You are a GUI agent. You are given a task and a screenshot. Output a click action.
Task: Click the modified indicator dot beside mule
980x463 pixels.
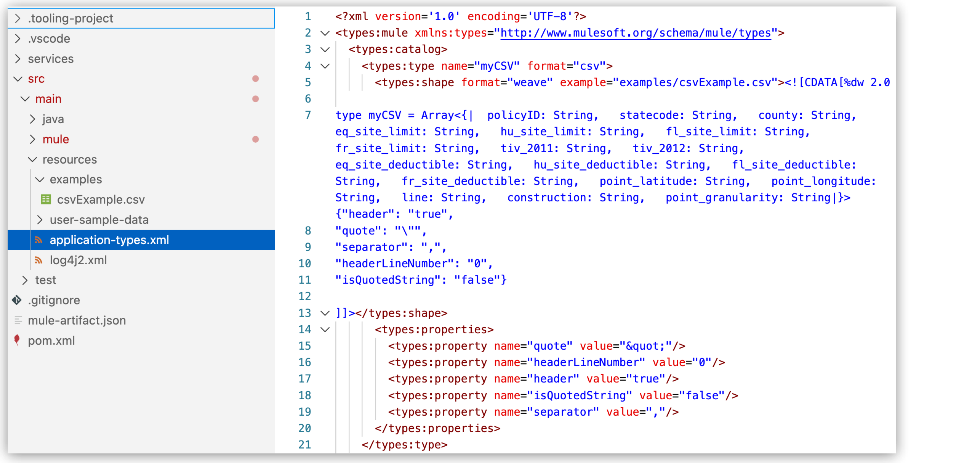[x=256, y=139]
